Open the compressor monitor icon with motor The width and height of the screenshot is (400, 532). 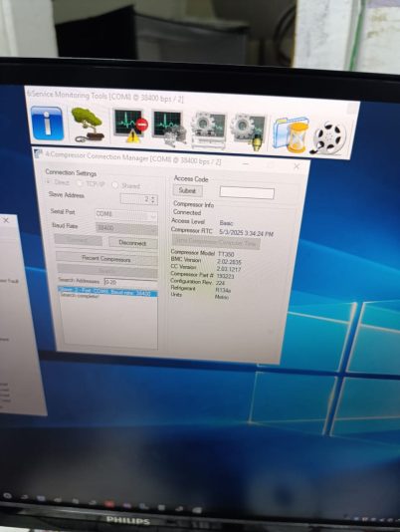tap(169, 129)
